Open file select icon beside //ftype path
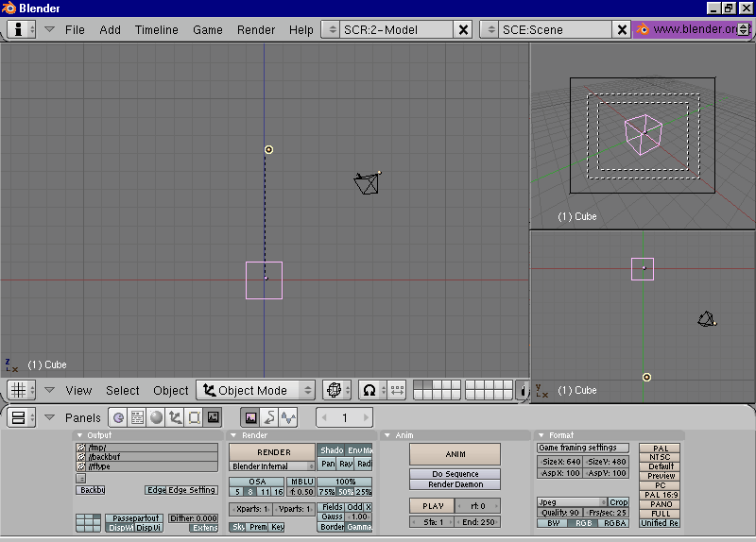This screenshot has height=542, width=756. [x=81, y=466]
